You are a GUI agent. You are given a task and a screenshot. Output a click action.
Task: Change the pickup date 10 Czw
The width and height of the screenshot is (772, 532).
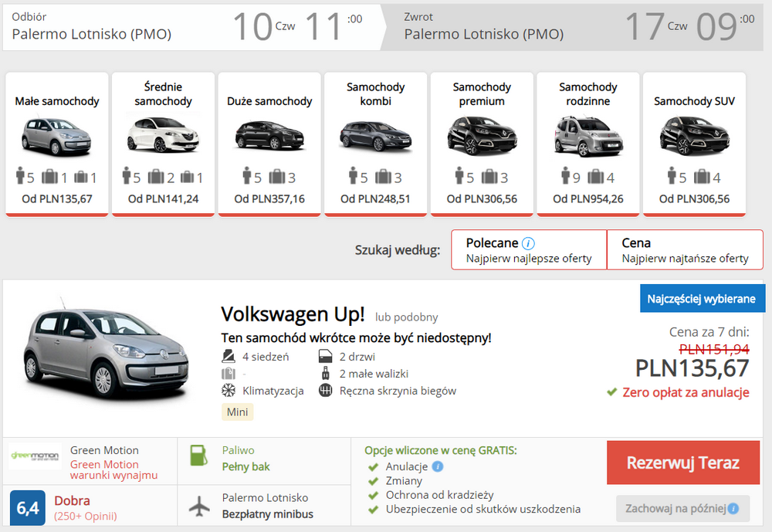click(x=264, y=26)
